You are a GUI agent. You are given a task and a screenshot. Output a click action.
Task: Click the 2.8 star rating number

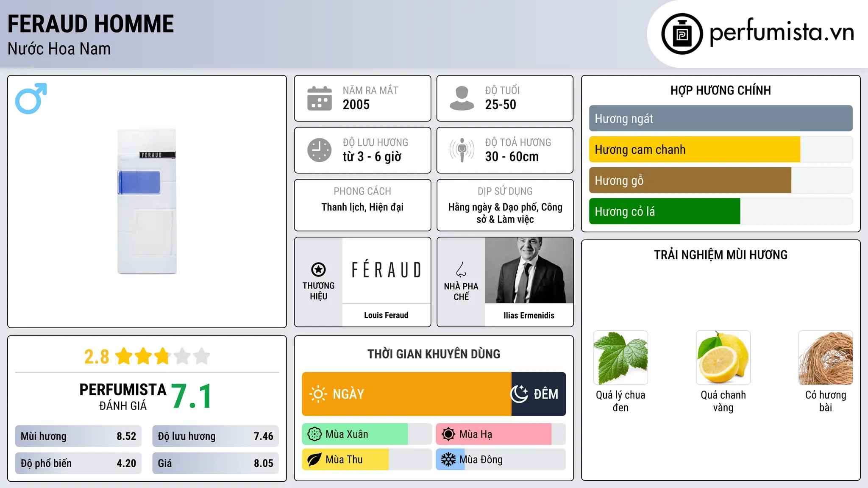click(97, 357)
